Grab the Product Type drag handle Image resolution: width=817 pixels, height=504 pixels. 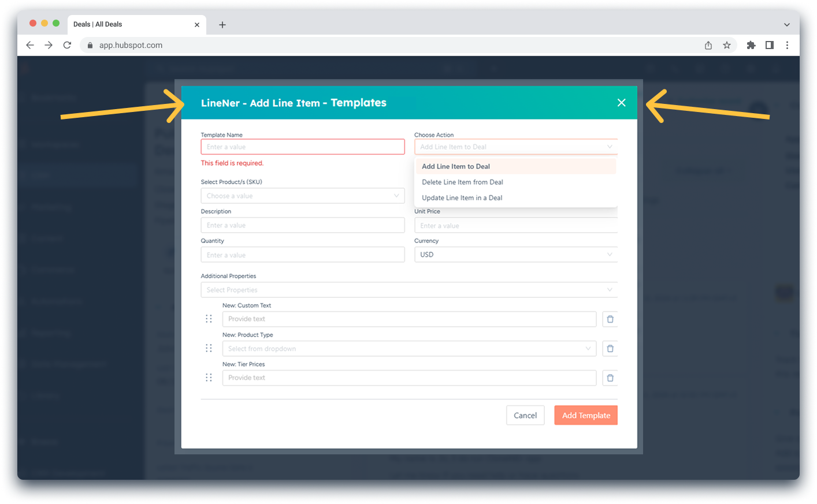pos(209,348)
